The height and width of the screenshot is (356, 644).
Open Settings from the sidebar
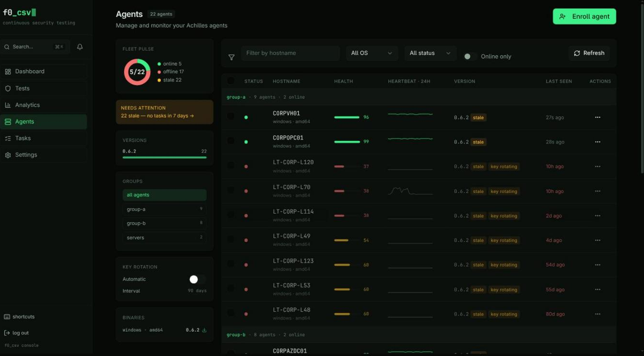coord(44,155)
